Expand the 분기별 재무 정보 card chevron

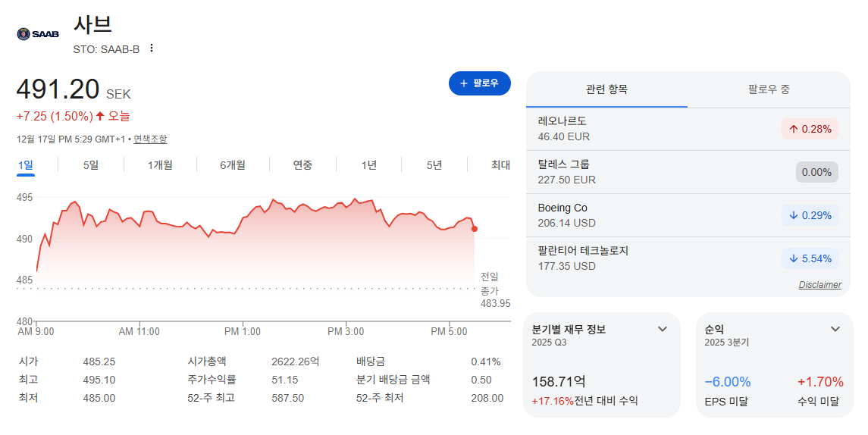pyautogui.click(x=662, y=330)
